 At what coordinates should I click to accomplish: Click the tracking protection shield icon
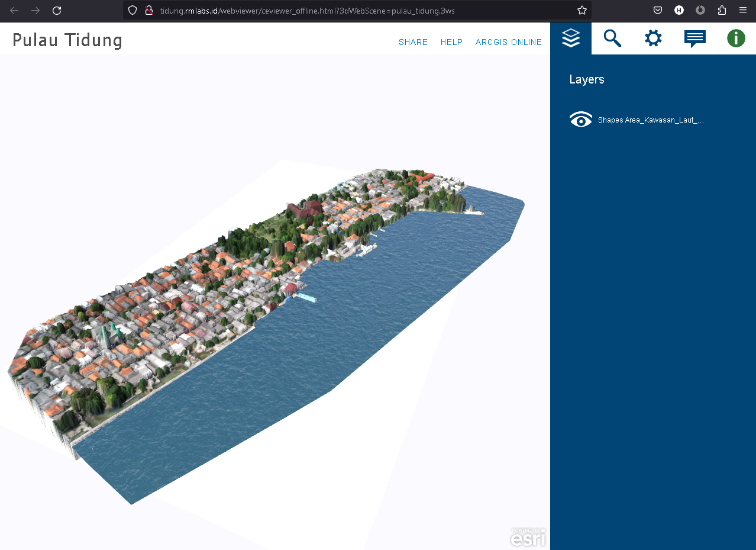point(133,11)
